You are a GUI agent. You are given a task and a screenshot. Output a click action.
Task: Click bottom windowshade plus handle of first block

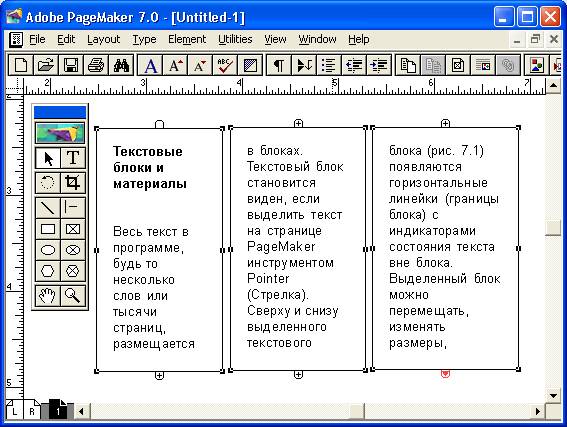coord(159,376)
